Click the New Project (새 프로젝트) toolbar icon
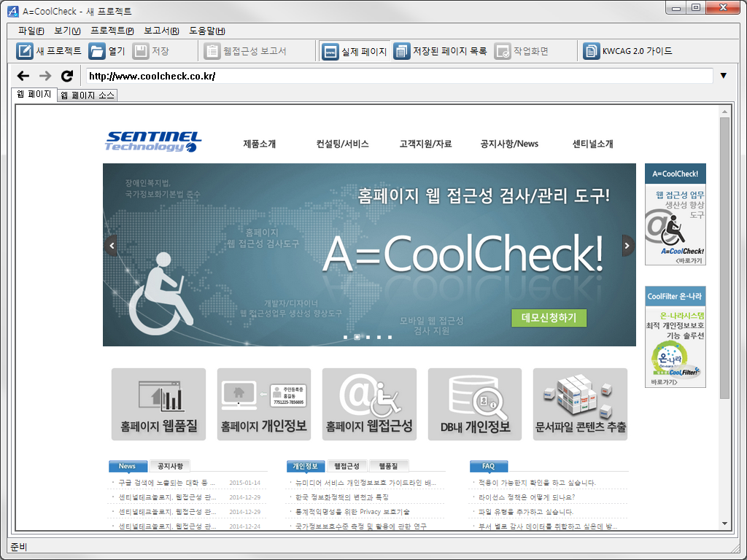 [x=25, y=51]
